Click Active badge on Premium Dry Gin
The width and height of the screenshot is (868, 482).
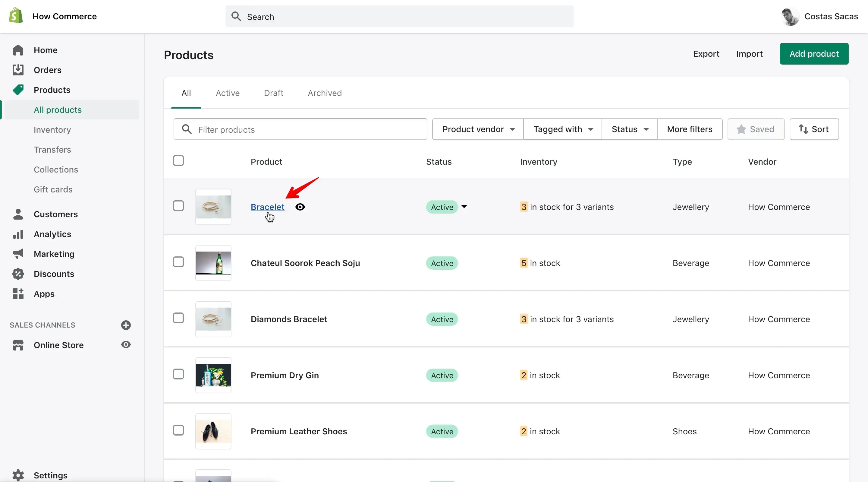[442, 376]
